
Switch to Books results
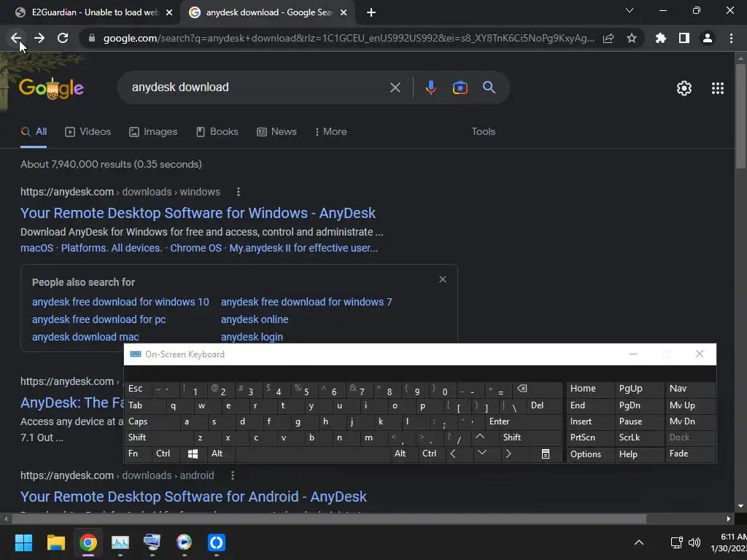coord(217,132)
